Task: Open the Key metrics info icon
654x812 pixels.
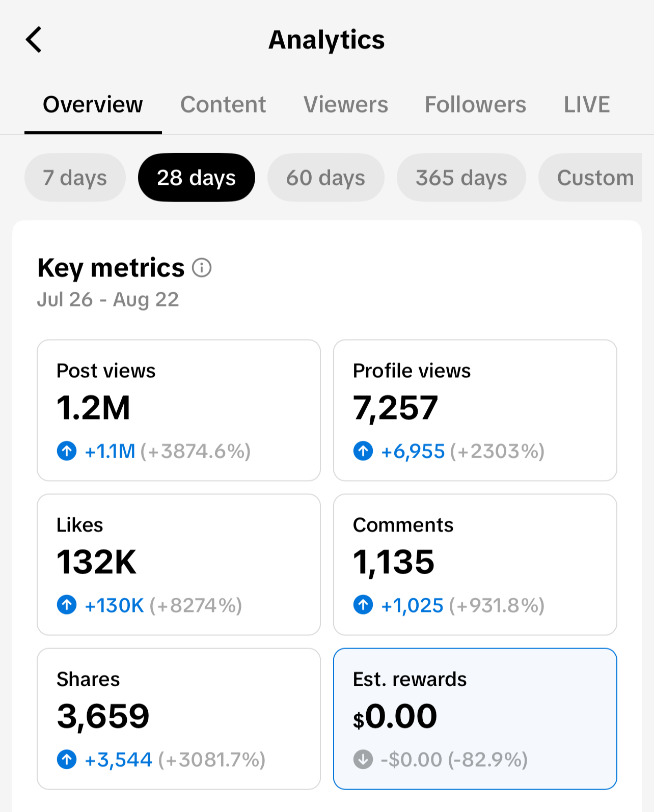Action: point(202,267)
